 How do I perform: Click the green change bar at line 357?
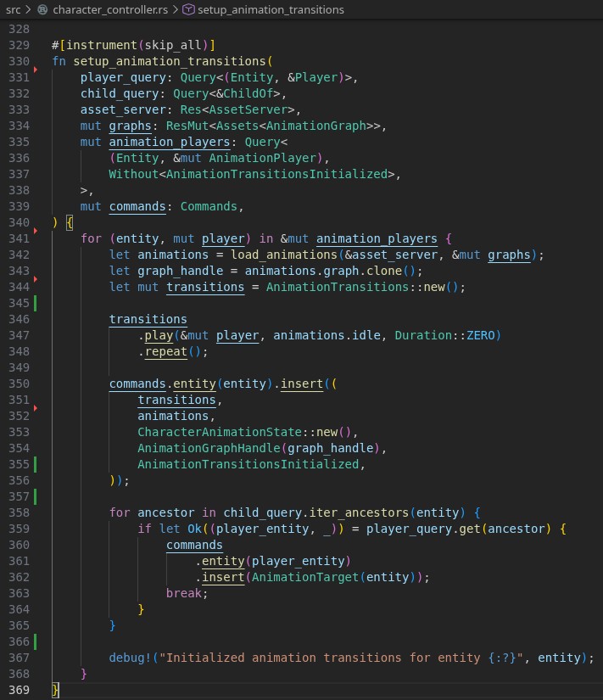coord(36,496)
